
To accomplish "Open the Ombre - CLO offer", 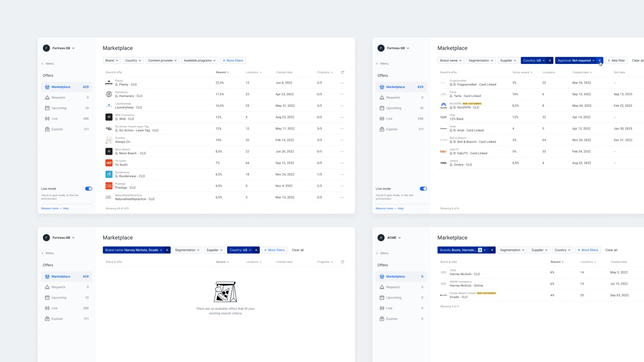I will (541, 163).
